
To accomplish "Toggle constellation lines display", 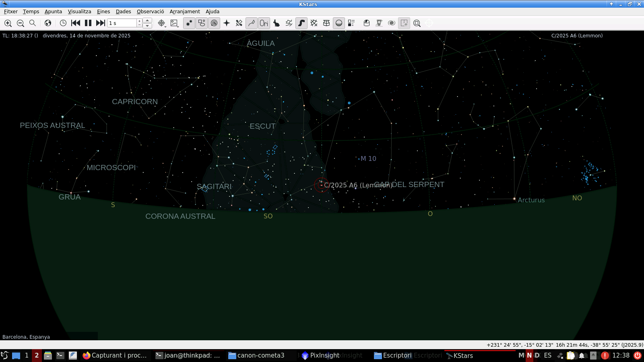I will click(x=252, y=23).
